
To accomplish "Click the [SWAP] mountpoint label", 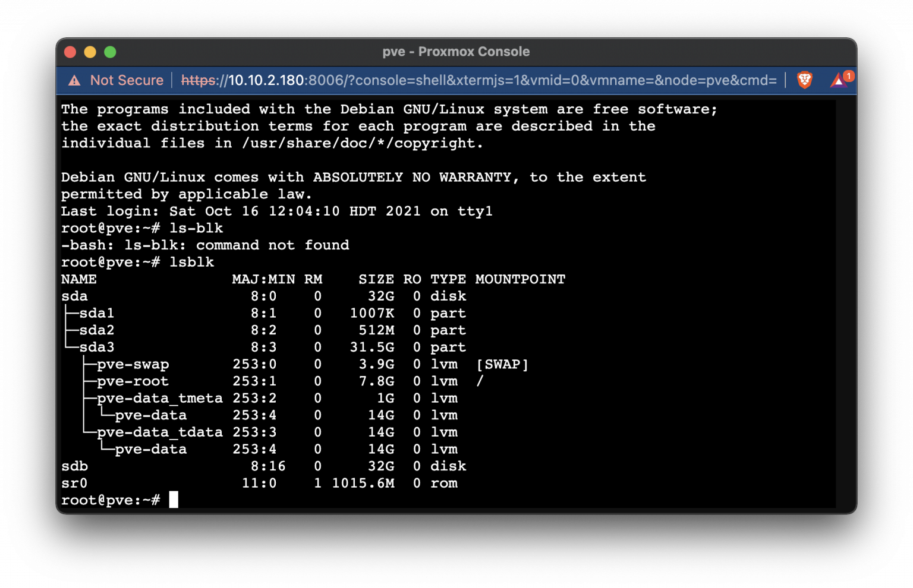I will 502,364.
